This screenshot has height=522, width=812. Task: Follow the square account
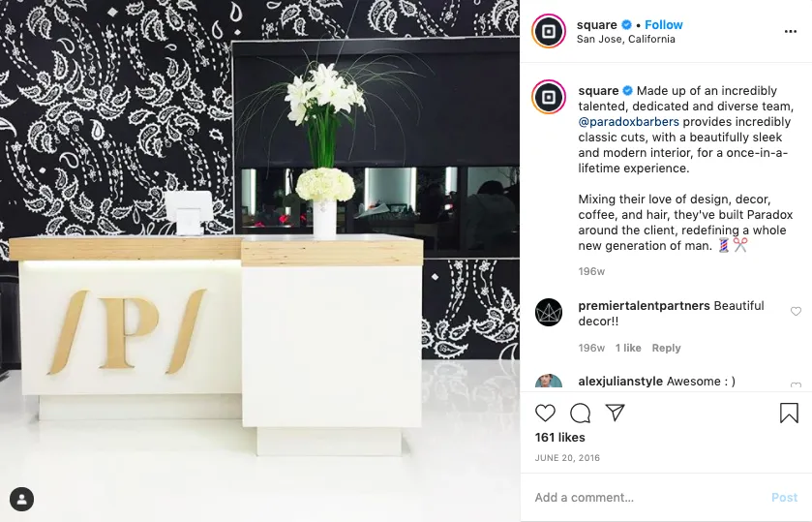pos(663,25)
